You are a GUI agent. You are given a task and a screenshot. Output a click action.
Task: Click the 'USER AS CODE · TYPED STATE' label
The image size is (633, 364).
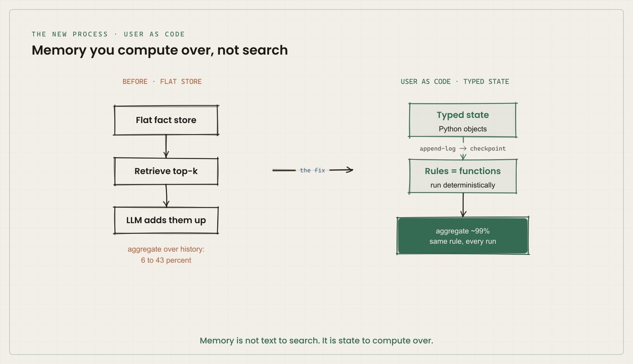[x=455, y=81]
